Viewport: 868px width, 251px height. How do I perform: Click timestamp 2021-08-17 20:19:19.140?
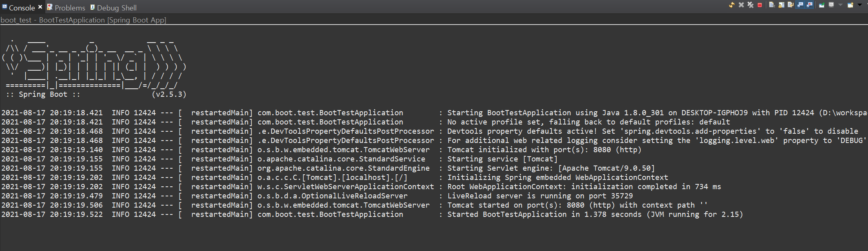click(52, 150)
